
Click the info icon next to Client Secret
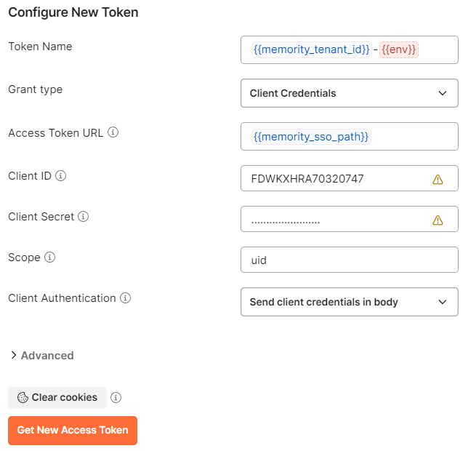(x=84, y=217)
